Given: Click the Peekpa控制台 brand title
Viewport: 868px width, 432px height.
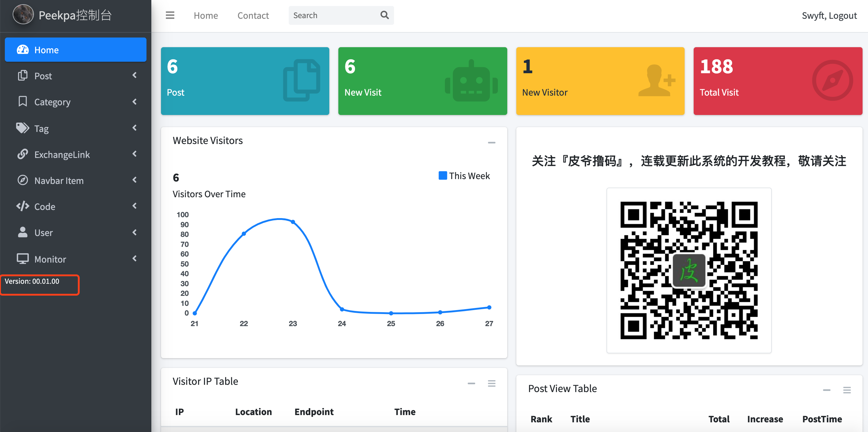Looking at the screenshot, I should tap(75, 15).
